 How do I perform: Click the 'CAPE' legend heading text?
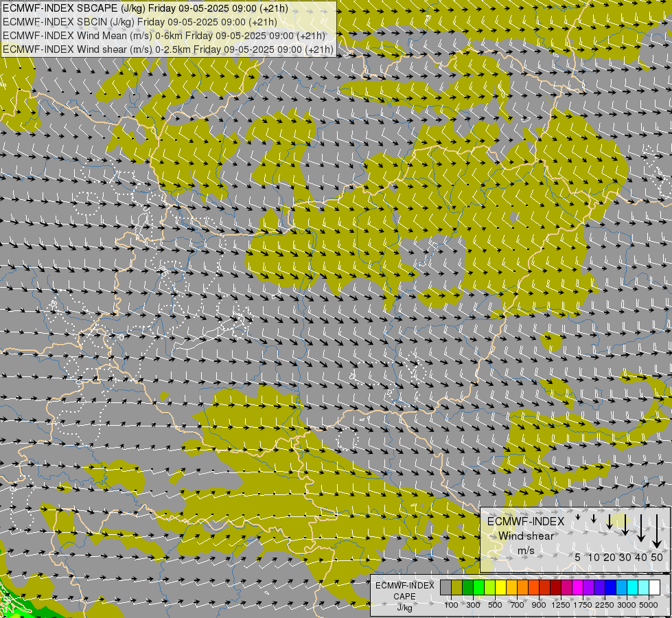[404, 597]
